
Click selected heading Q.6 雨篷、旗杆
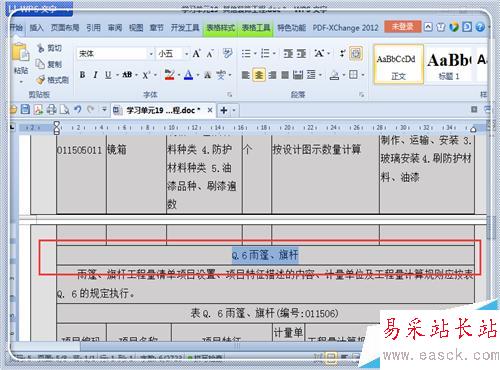[265, 255]
